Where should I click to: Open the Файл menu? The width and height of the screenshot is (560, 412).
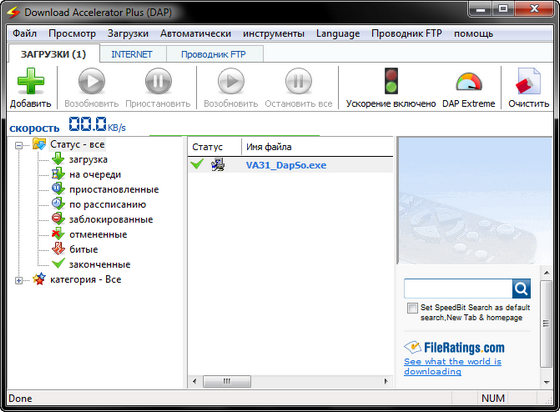click(x=24, y=34)
